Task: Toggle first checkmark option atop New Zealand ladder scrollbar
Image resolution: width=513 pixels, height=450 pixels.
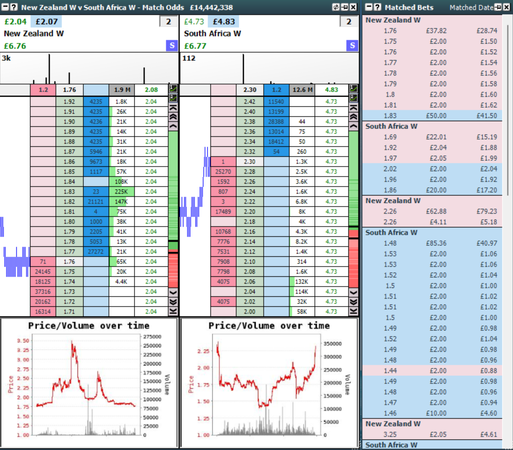Action: tap(173, 89)
